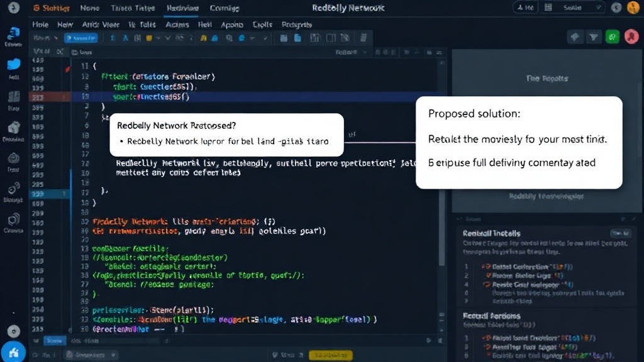The width and height of the screenshot is (644, 362).
Task: Click the magnifier search icon in the toolbar
Action: 229,38
